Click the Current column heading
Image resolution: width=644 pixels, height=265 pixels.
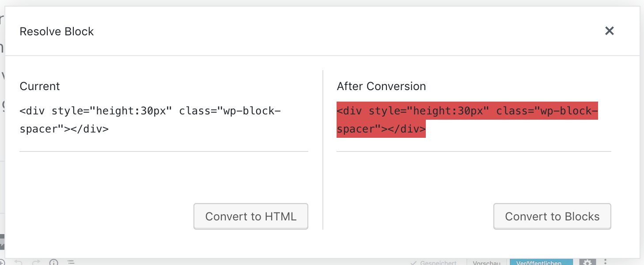pyautogui.click(x=40, y=86)
